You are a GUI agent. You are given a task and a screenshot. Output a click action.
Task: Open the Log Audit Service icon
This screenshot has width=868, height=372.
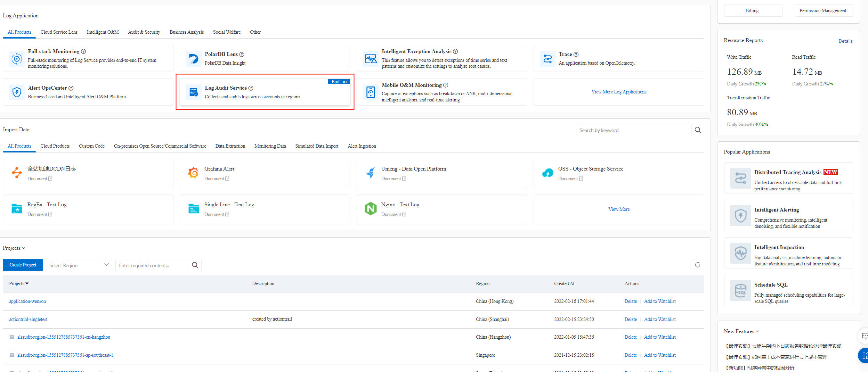pos(193,92)
